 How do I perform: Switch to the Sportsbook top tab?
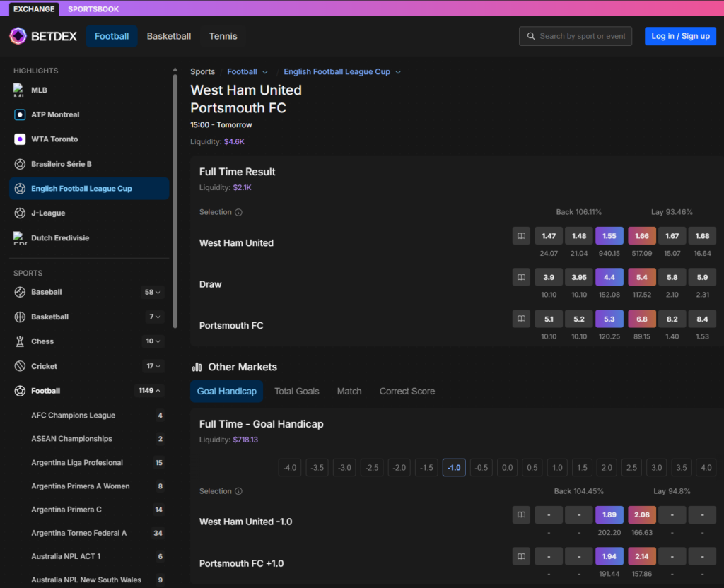(93, 8)
